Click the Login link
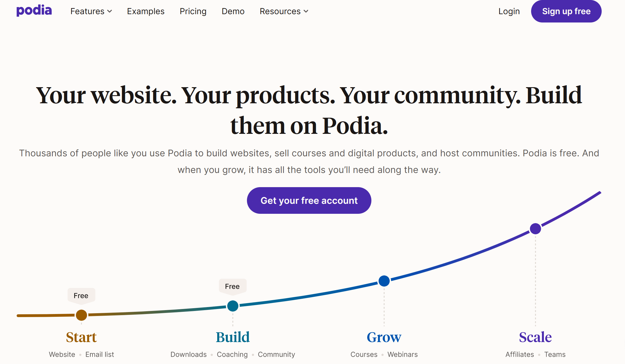The image size is (625, 364). (x=509, y=11)
